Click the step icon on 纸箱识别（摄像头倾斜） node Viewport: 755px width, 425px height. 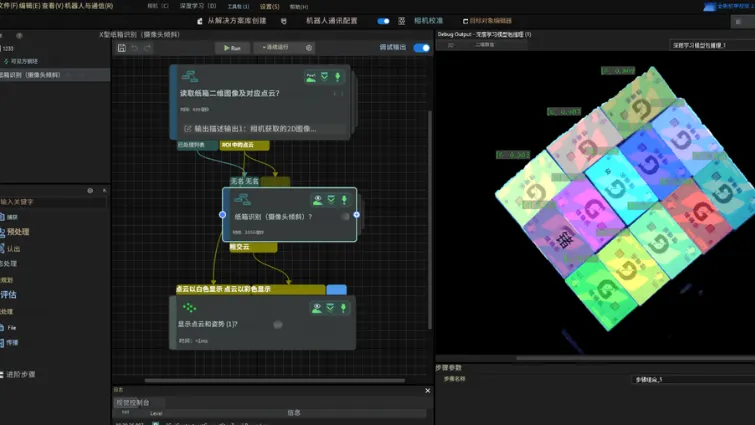[242, 199]
